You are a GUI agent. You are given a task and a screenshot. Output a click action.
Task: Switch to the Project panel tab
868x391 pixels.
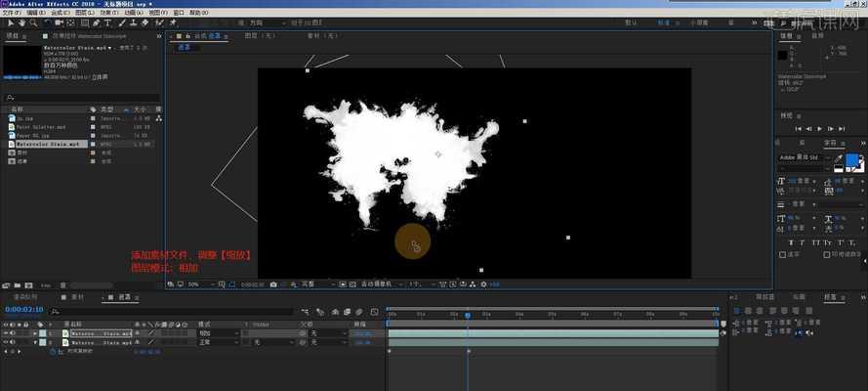tap(12, 35)
